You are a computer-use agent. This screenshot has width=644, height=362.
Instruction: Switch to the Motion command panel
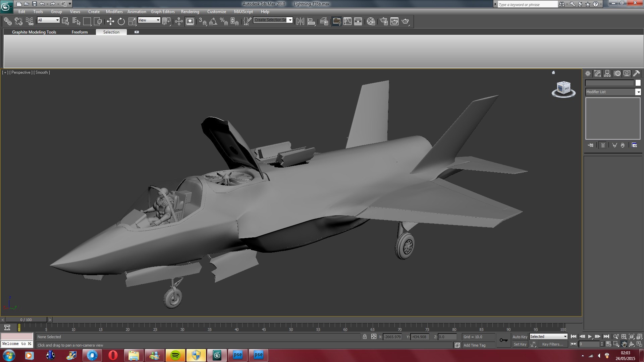(x=617, y=73)
